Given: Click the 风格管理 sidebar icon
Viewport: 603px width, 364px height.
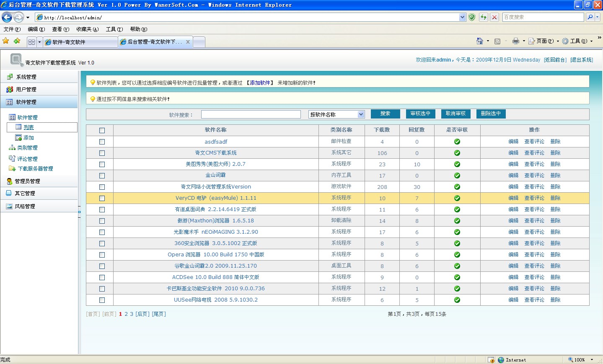Looking at the screenshot, I should coord(9,206).
